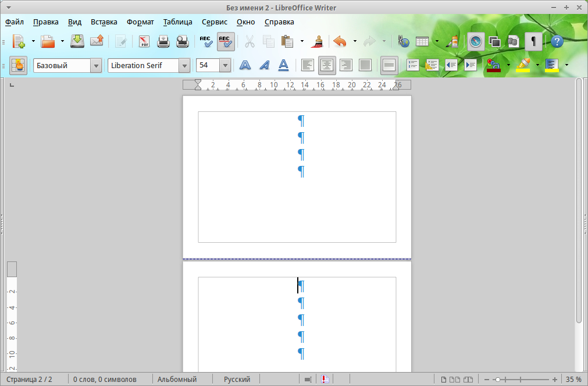Toggle formatting marks pilcrow button

pyautogui.click(x=533, y=41)
